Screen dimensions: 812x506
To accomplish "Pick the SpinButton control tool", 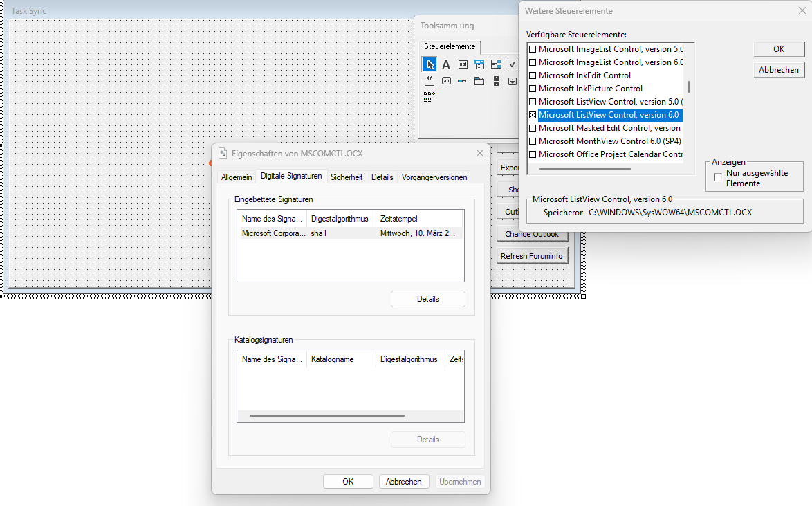I will [x=512, y=81].
